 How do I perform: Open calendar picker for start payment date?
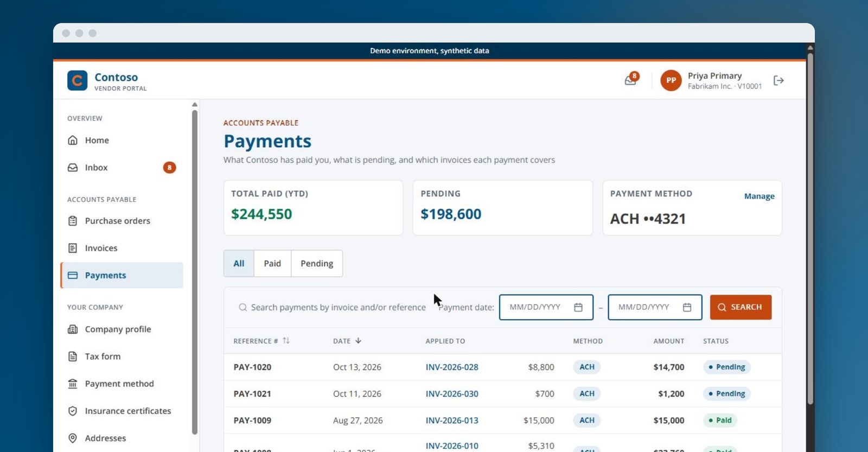coord(578,307)
